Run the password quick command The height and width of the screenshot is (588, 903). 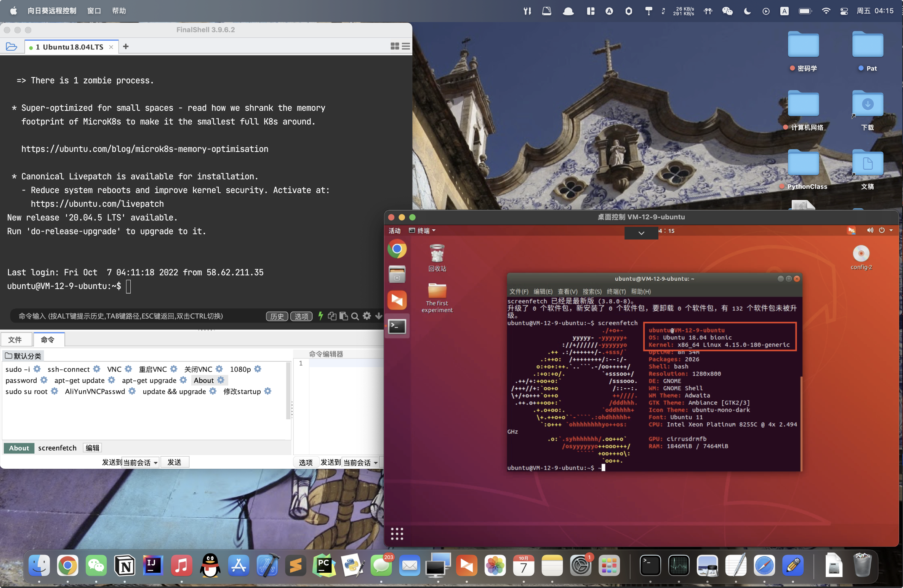click(21, 380)
